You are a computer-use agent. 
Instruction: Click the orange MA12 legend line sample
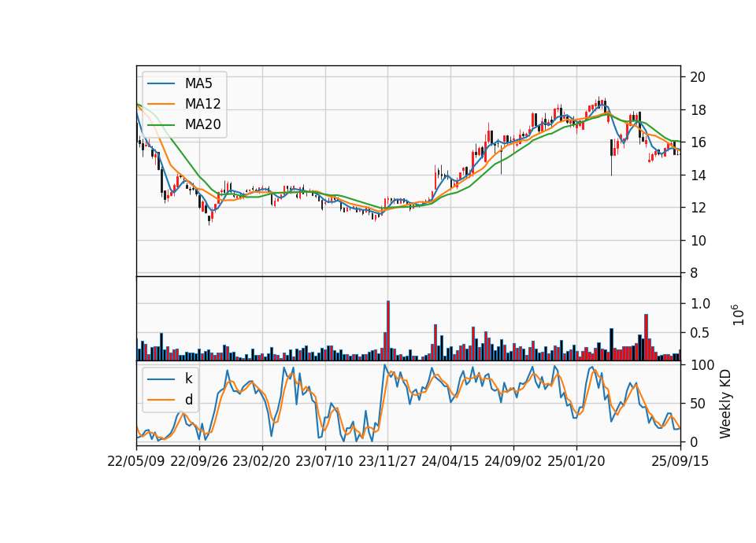(161, 104)
